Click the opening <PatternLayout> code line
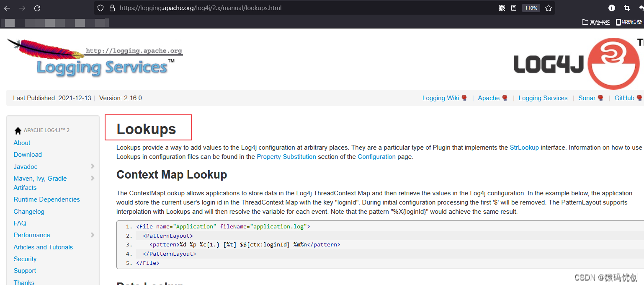644x285 pixels. click(168, 236)
